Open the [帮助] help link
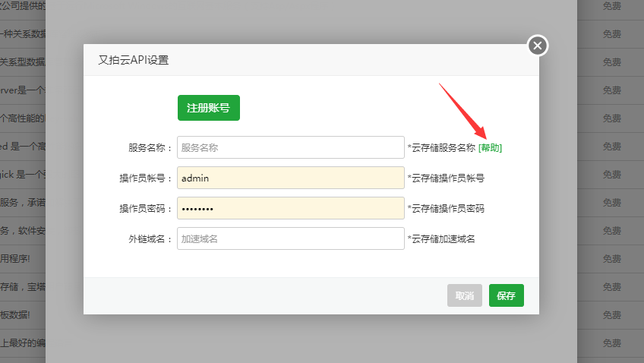The image size is (644, 363). coord(490,148)
